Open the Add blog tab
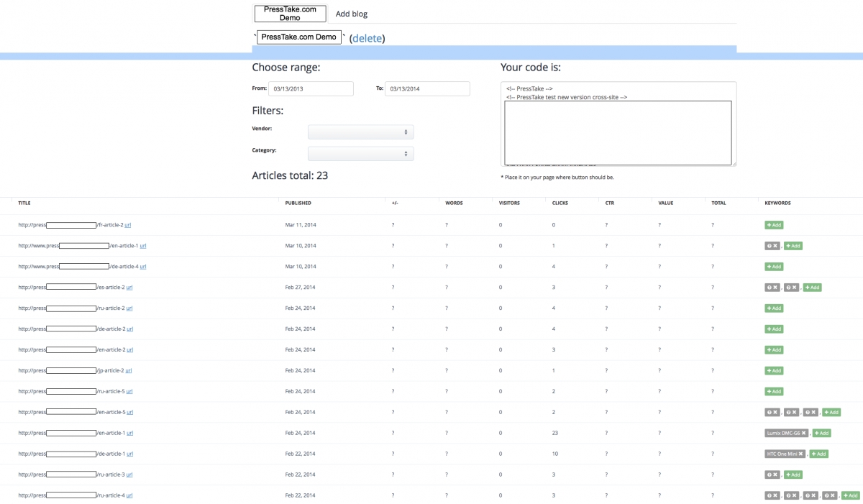 coord(352,14)
